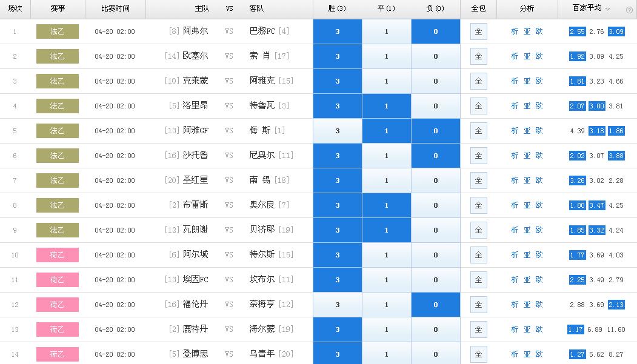Viewport: 637px width, 364px height.
Task: Click home team 瓦朗谢
Action: pos(195,230)
